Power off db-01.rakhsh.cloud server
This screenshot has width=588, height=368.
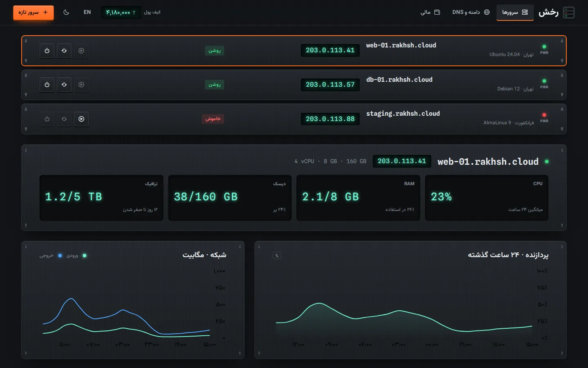tap(47, 85)
